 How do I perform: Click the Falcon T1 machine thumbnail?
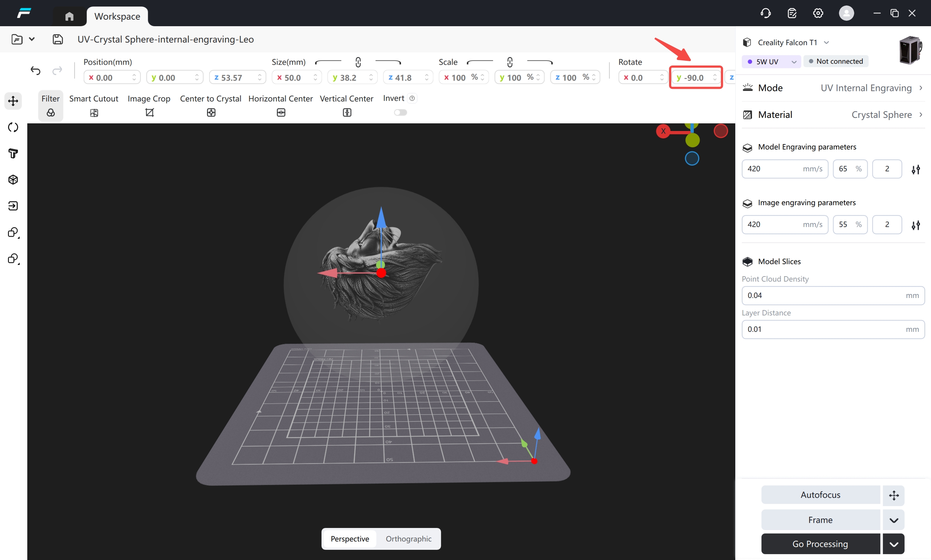(x=911, y=50)
